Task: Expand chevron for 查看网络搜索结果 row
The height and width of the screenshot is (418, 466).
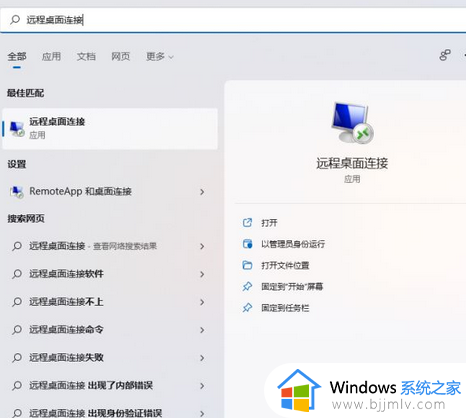Action: click(x=202, y=246)
